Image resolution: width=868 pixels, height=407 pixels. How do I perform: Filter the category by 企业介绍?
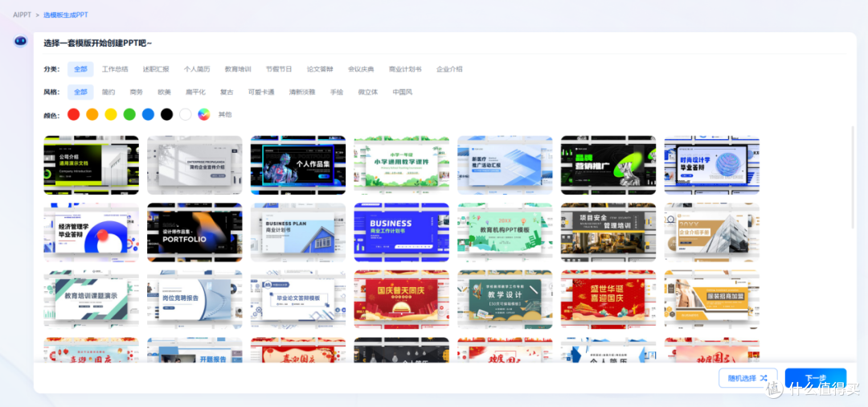[449, 69]
